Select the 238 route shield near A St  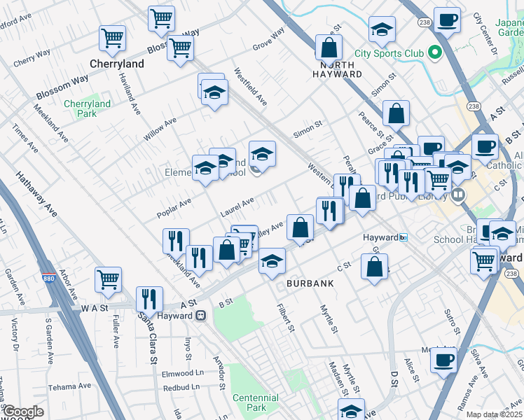(474, 106)
